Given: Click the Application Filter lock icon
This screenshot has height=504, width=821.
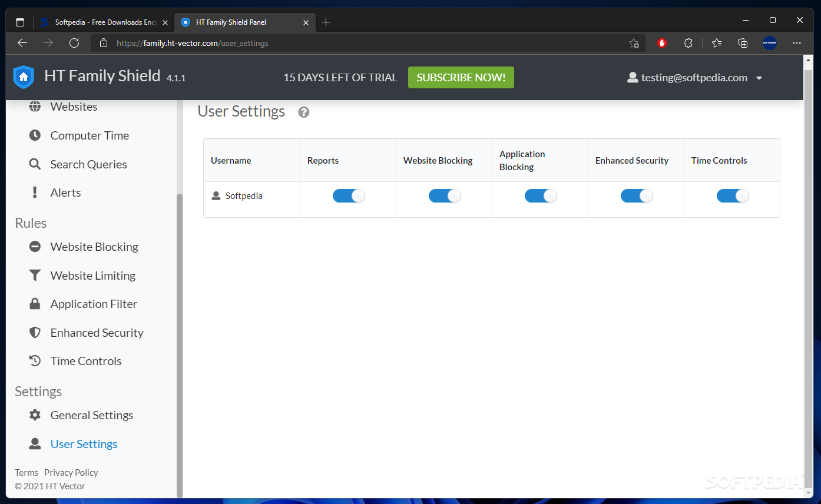Looking at the screenshot, I should pos(35,304).
